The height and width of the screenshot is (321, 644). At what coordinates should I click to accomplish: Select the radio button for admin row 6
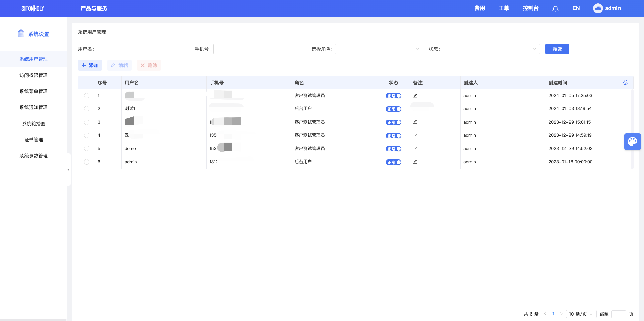coord(87,162)
